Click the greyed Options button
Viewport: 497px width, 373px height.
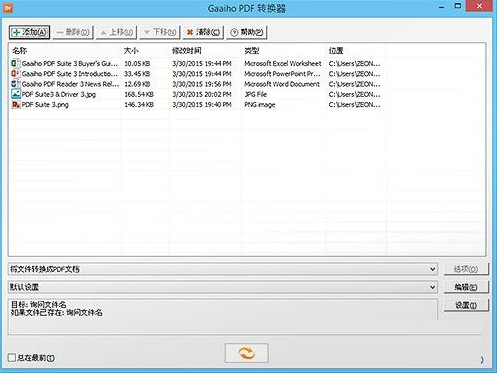pyautogui.click(x=466, y=269)
